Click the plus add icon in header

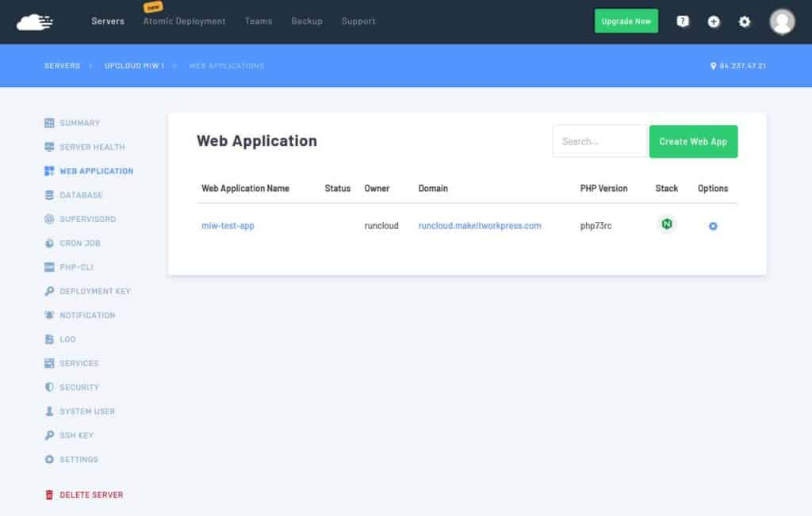tap(714, 21)
